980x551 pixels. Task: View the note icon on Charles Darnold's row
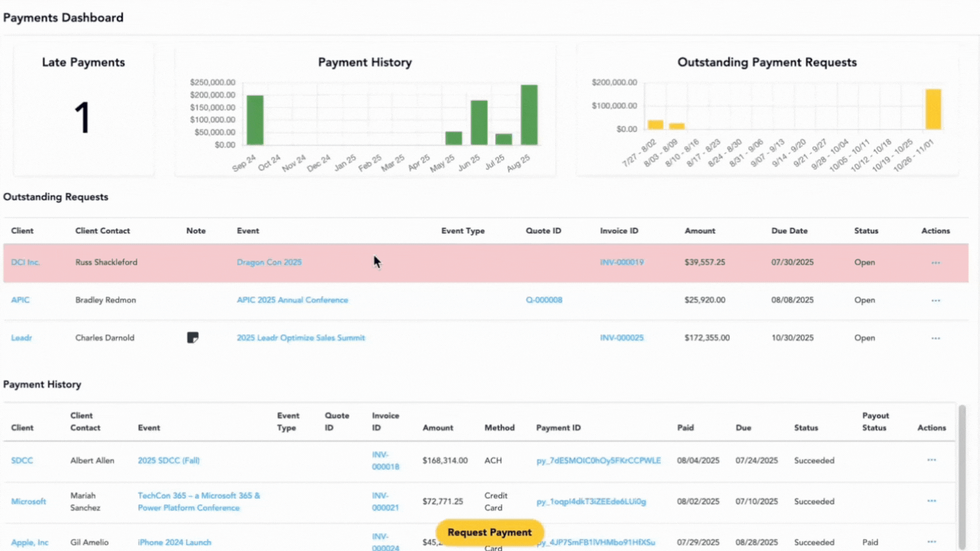[193, 337]
